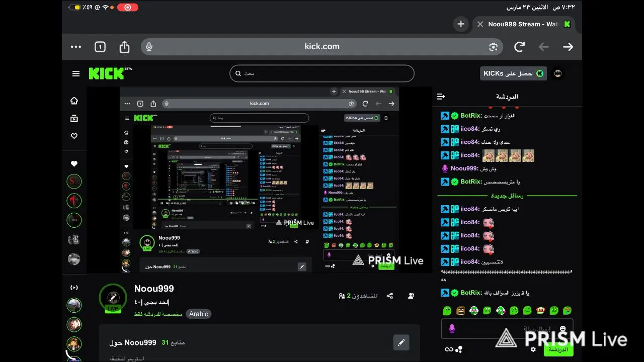Click the الدردشة chat panel heading

tap(507, 97)
